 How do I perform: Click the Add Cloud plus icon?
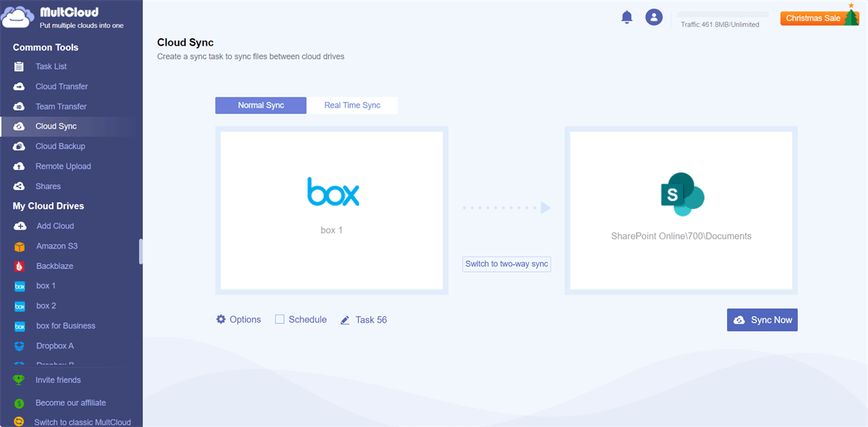coord(20,226)
